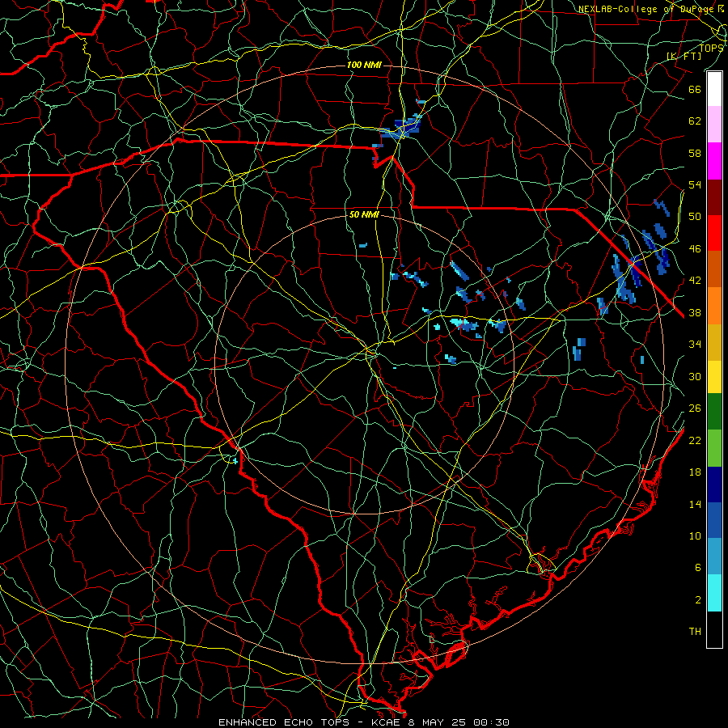Select the bright red 50 kft legend swatch
Image resolution: width=728 pixels, height=728 pixels.
714,233
